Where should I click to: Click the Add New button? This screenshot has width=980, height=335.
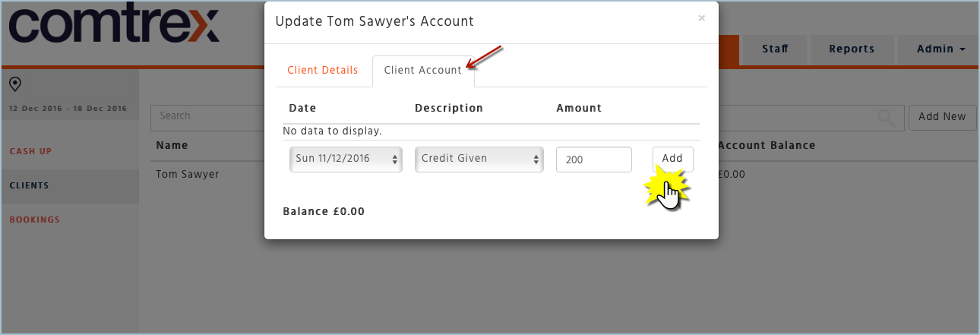coord(942,117)
